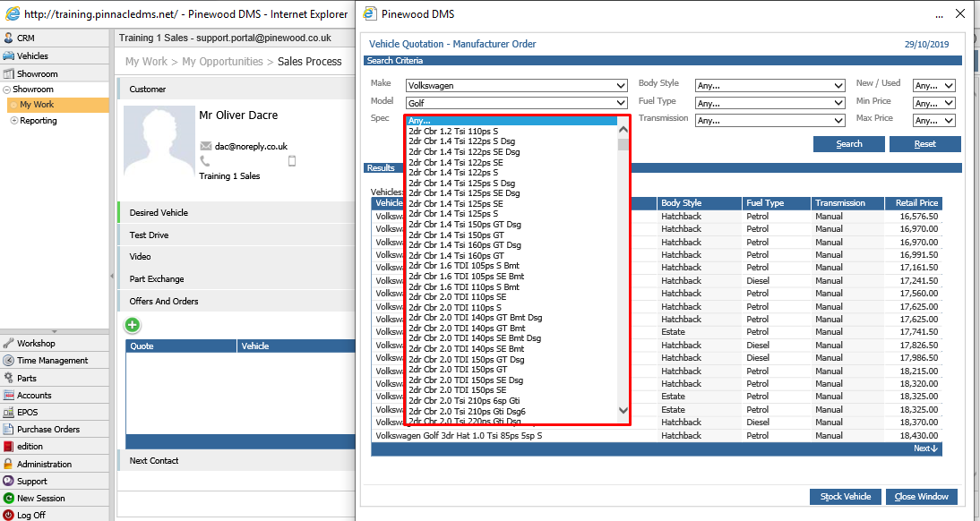The width and height of the screenshot is (980, 521).
Task: Open the Test Drive section
Action: [236, 235]
